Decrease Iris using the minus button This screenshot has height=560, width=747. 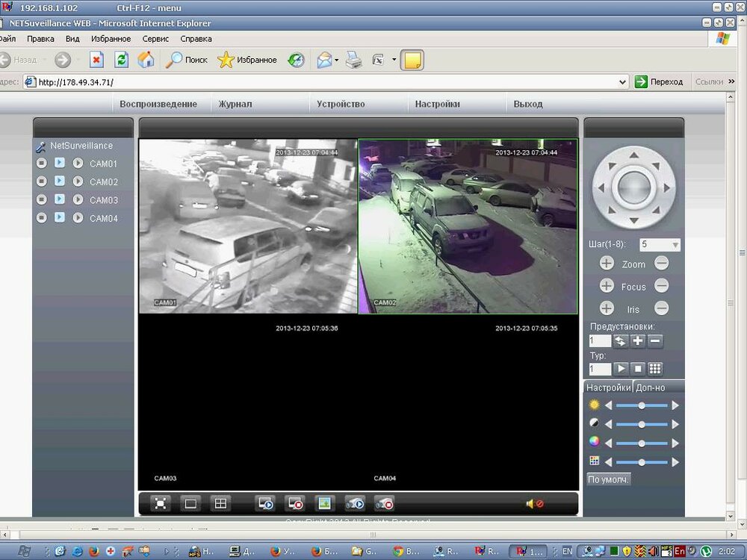pos(661,308)
